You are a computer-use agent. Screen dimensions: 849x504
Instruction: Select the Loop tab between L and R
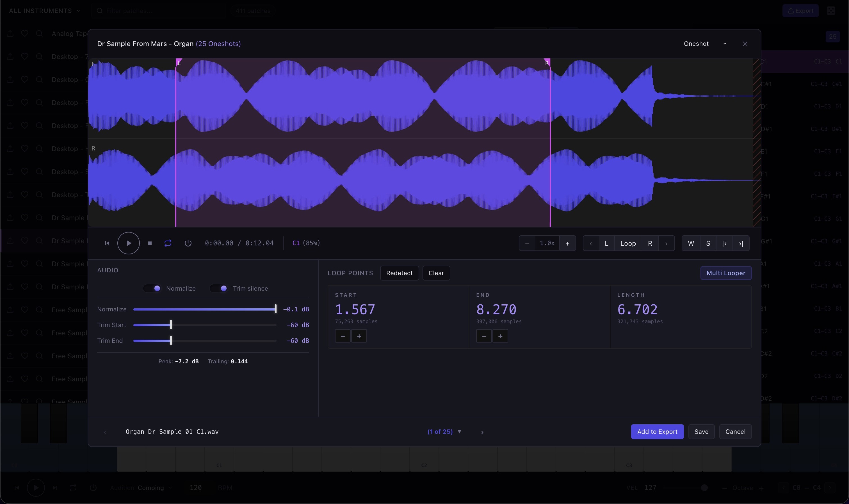click(x=628, y=243)
